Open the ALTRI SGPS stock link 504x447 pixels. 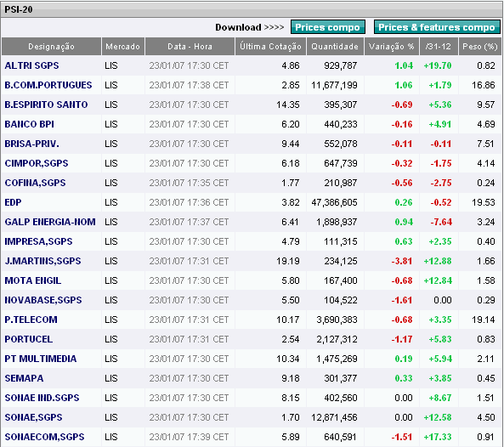(x=31, y=65)
